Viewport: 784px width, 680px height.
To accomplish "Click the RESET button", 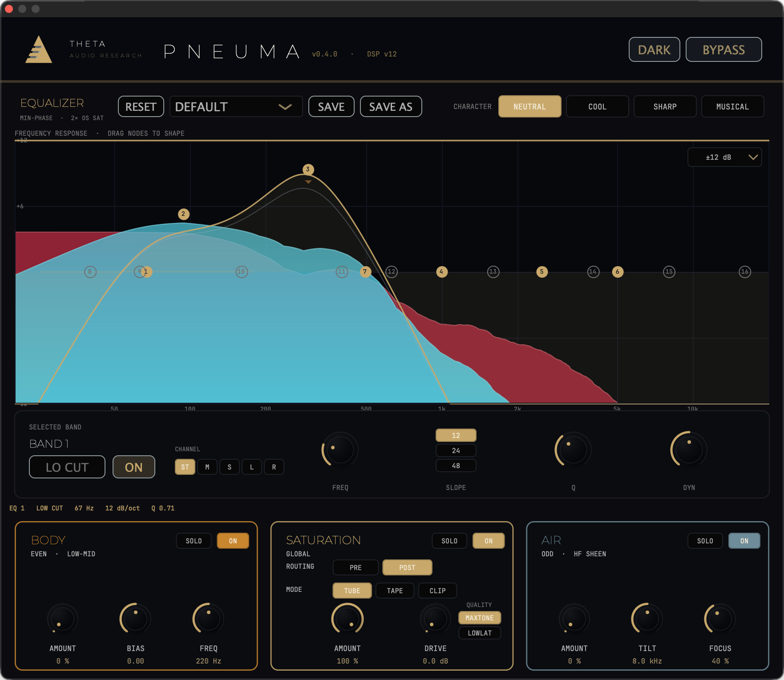I will [x=141, y=107].
